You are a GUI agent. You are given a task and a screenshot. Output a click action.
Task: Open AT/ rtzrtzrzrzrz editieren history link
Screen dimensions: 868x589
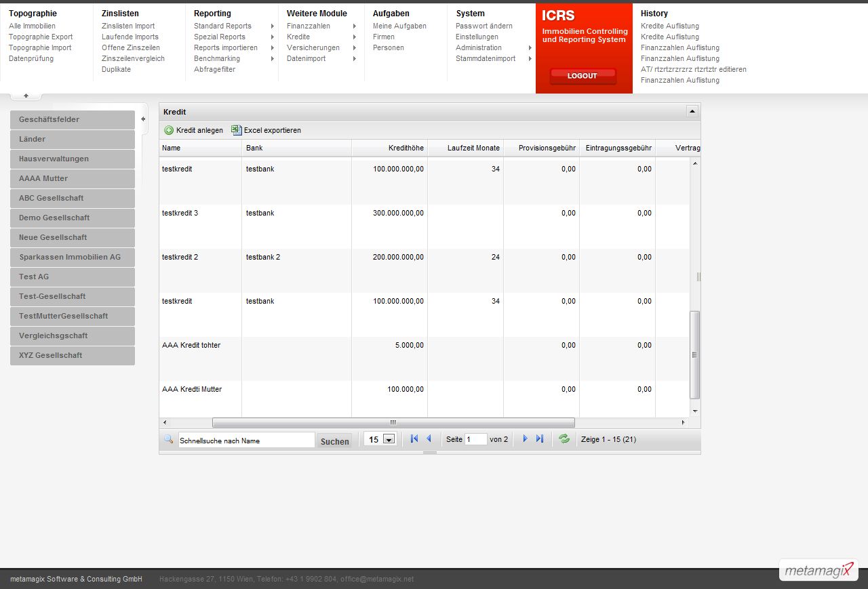click(x=694, y=70)
